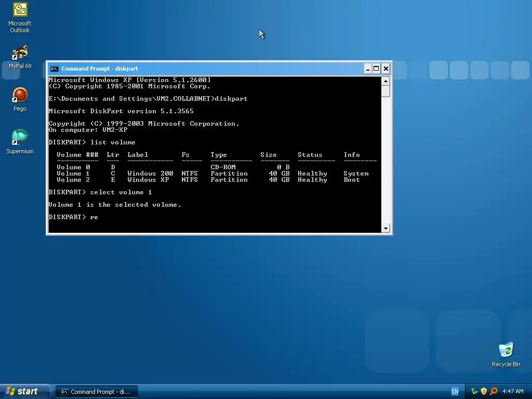
Task: Click the scrollbar down arrow
Action: 385,229
